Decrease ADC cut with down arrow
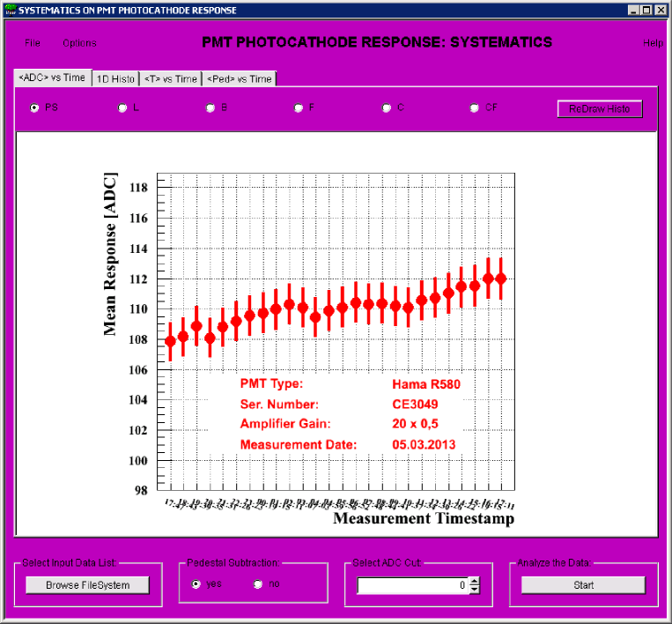The height and width of the screenshot is (624, 672). pyautogui.click(x=475, y=590)
